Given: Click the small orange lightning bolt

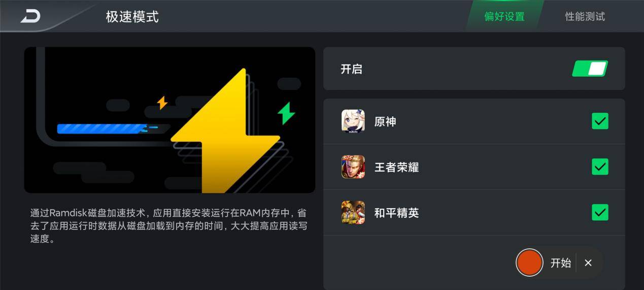Looking at the screenshot, I should [x=162, y=102].
